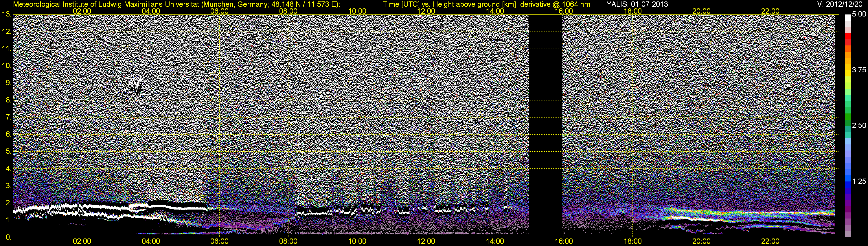The height and width of the screenshot is (246, 868).
Task: Click the 12:00 label on the top time axis
Action: [x=426, y=11]
